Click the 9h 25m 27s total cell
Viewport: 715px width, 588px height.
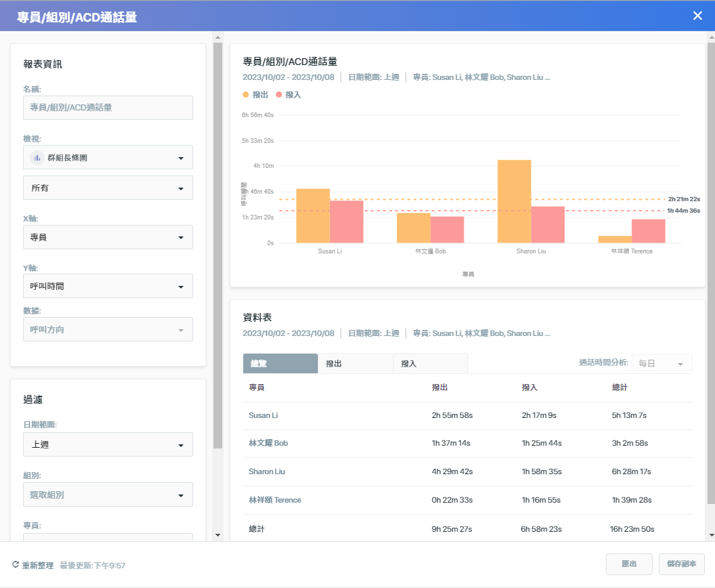[x=451, y=529]
